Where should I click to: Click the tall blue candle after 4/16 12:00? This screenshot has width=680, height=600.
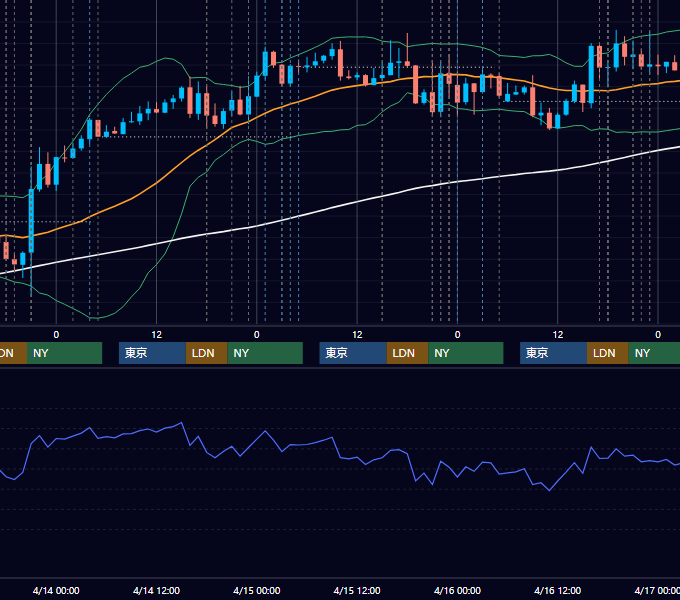click(x=591, y=74)
